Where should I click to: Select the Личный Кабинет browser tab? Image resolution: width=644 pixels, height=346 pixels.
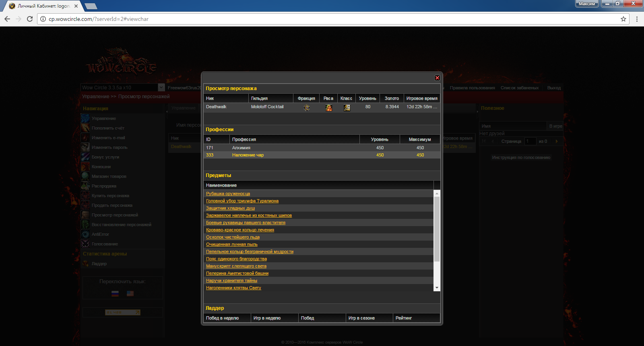point(42,6)
